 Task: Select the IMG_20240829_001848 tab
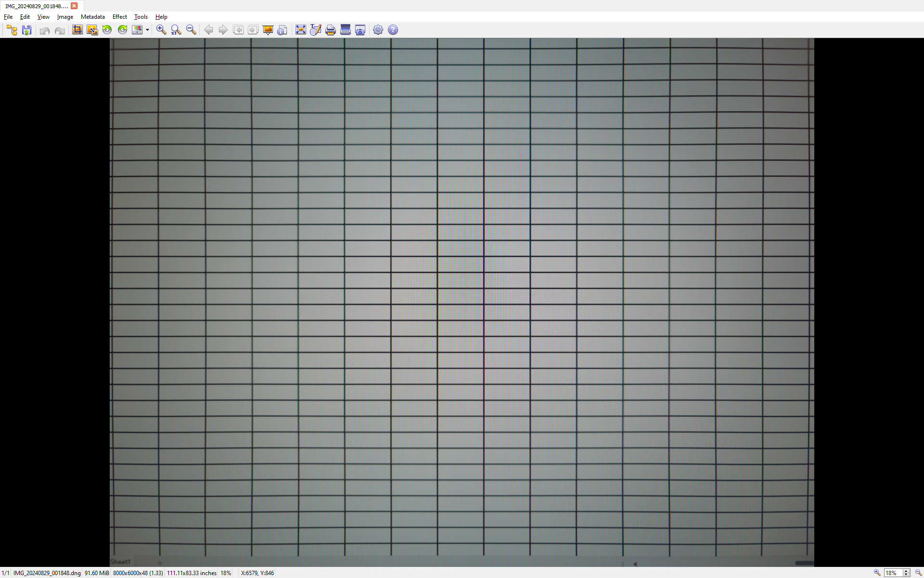(37, 6)
